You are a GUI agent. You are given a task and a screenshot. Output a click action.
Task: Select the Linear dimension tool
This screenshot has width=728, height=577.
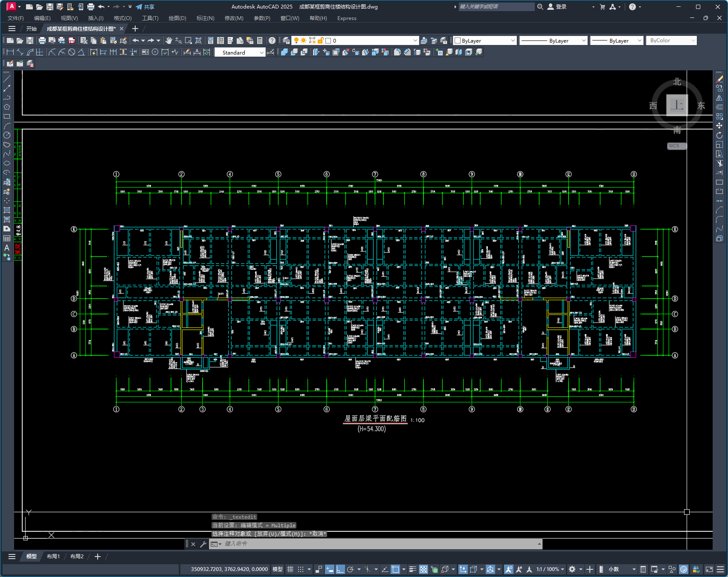[x=10, y=52]
